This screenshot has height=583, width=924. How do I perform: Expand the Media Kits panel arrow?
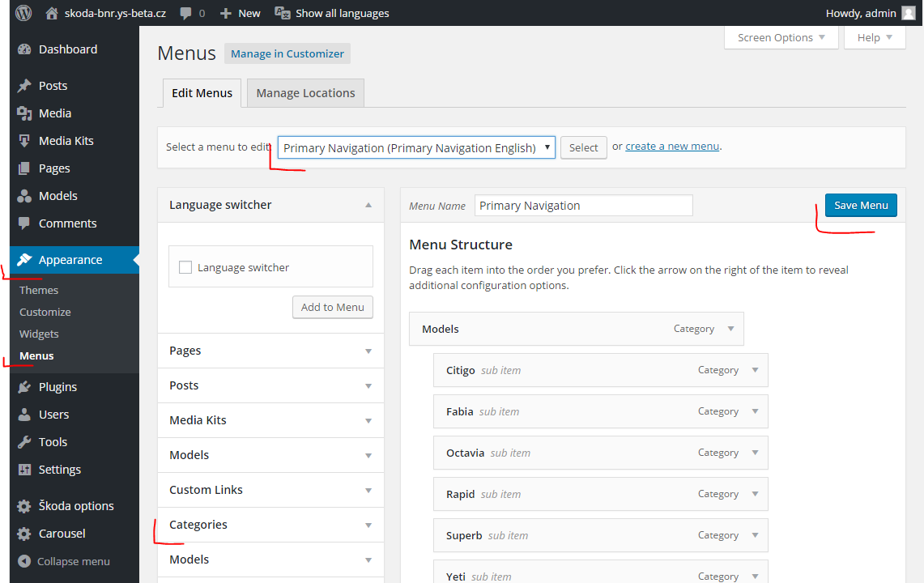coord(368,421)
